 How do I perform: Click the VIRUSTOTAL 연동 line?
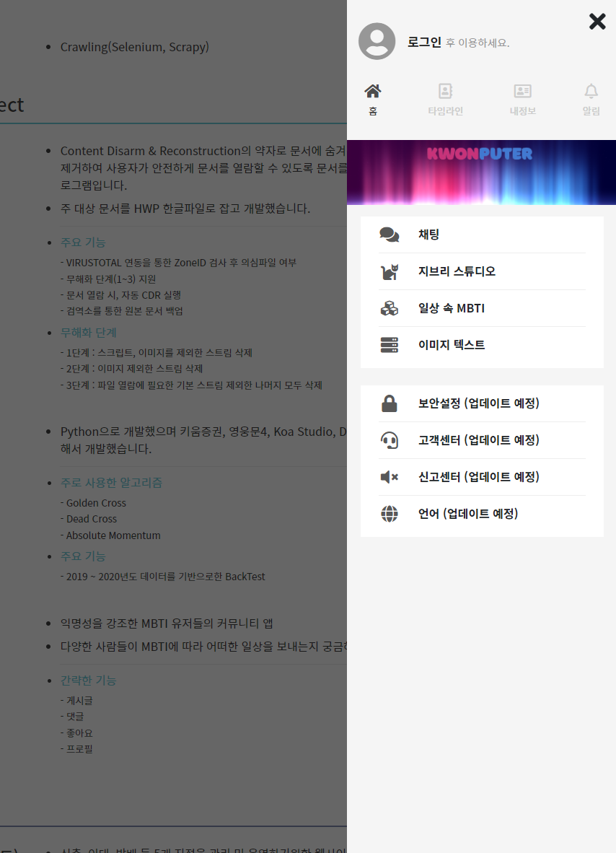pos(178,263)
